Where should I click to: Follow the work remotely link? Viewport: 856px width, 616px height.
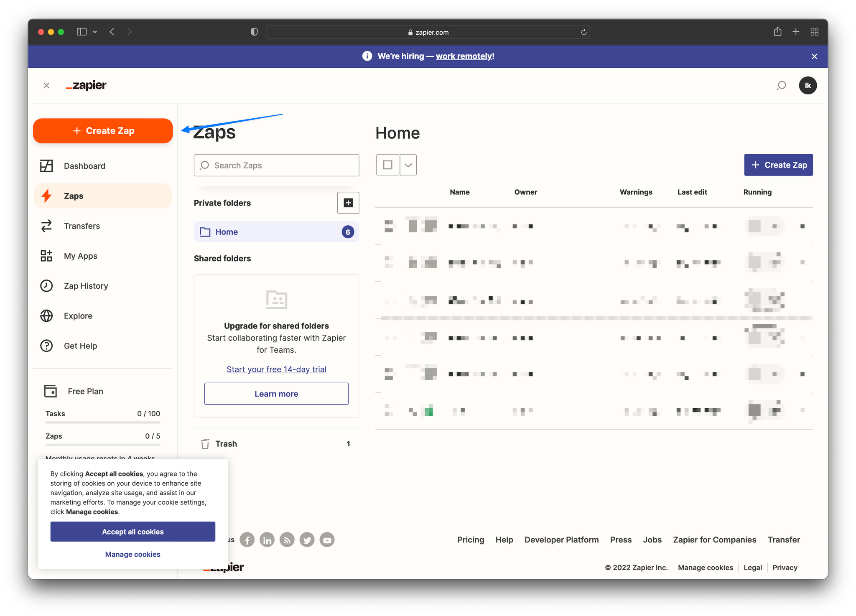point(464,56)
